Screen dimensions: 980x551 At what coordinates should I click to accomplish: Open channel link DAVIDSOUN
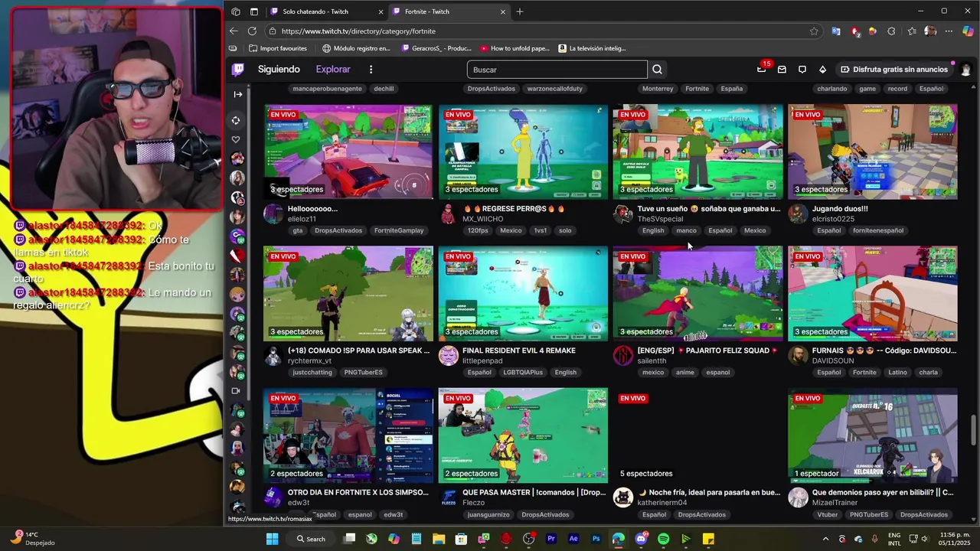(x=835, y=361)
